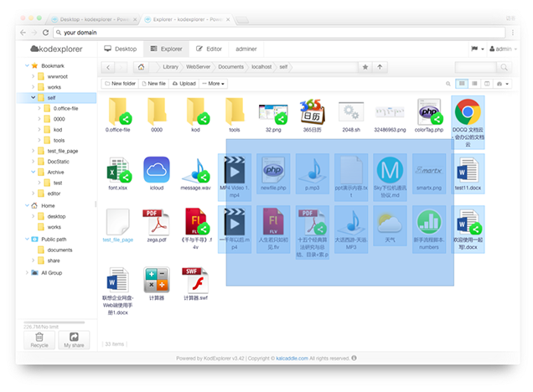This screenshot has width=533, height=392.
Task: Select the newfile.php file
Action: click(273, 170)
